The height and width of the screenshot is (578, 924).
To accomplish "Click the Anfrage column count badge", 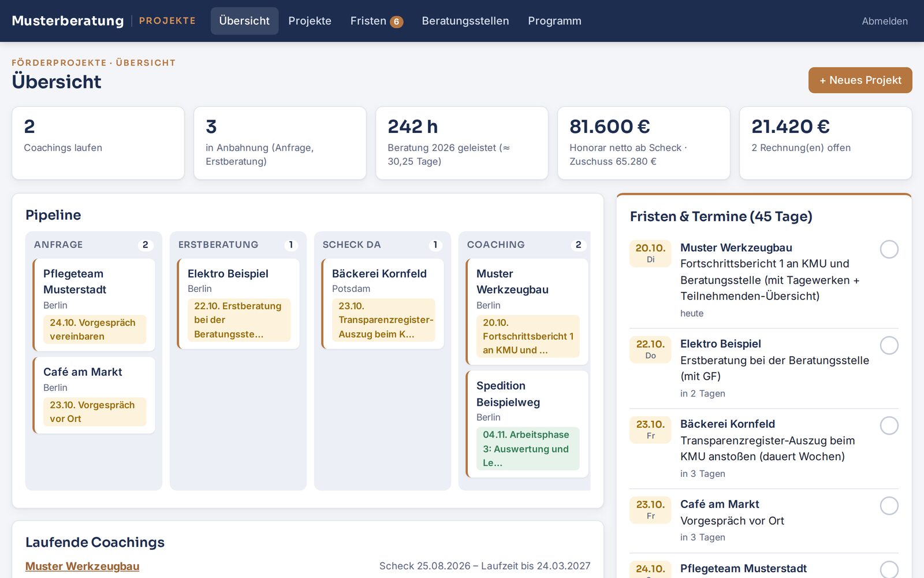I will coord(146,244).
